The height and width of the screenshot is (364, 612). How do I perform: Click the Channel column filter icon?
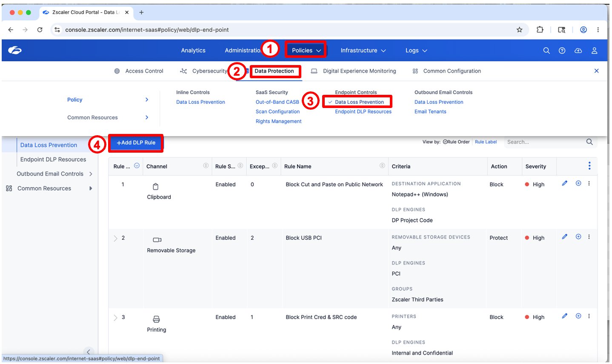[x=206, y=166]
